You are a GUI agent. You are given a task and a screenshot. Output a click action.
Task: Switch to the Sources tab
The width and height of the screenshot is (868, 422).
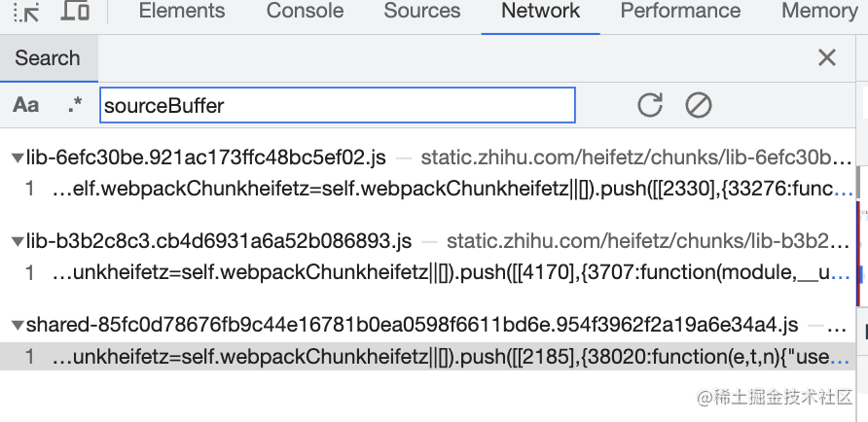click(x=422, y=12)
